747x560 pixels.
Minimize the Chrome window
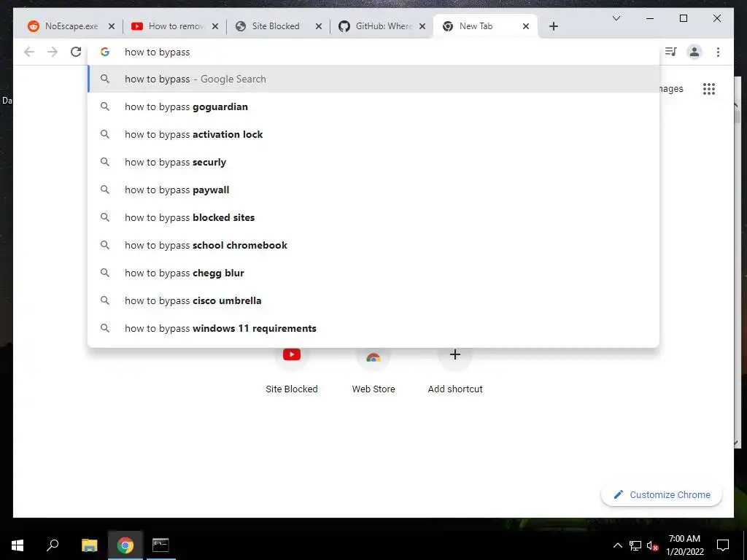pos(650,18)
